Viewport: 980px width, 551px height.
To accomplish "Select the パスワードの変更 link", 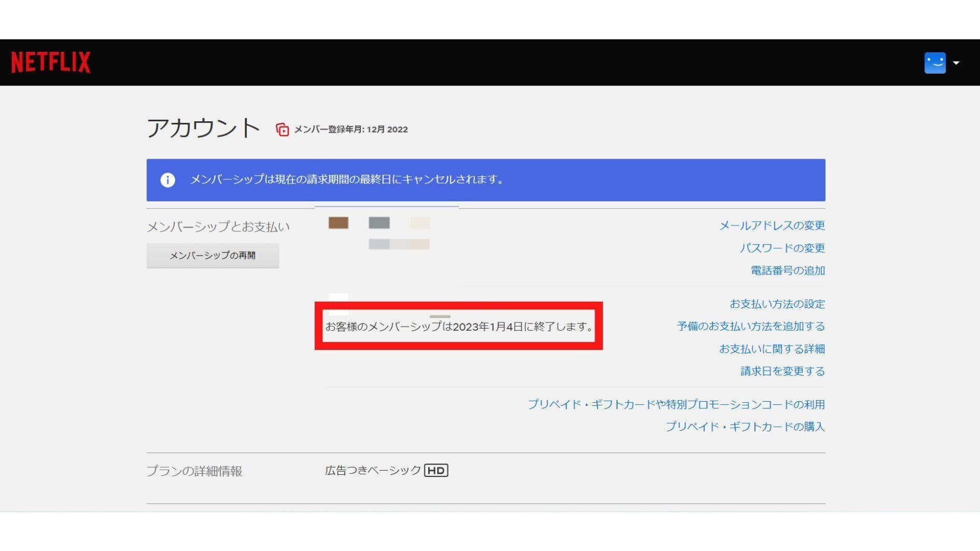I will coord(782,248).
